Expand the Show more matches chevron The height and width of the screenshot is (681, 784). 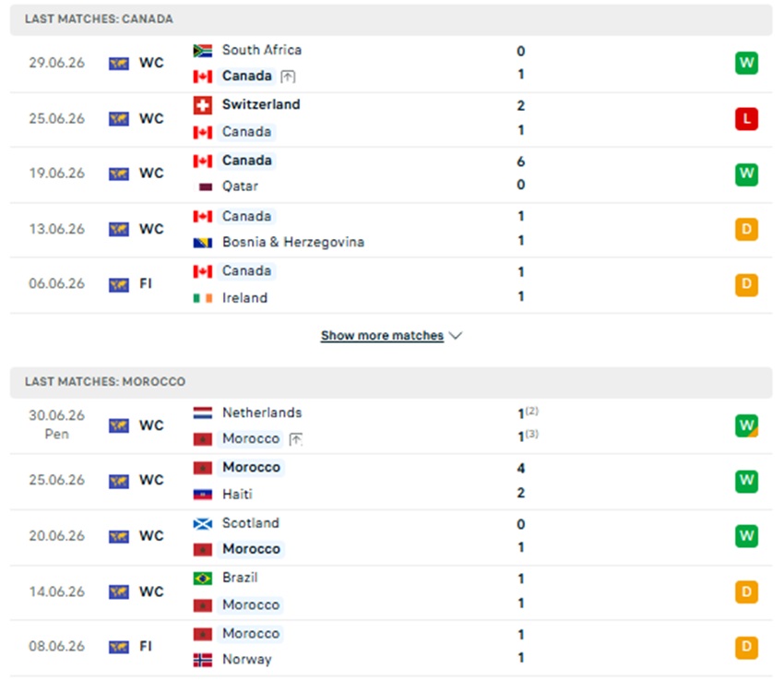456,335
